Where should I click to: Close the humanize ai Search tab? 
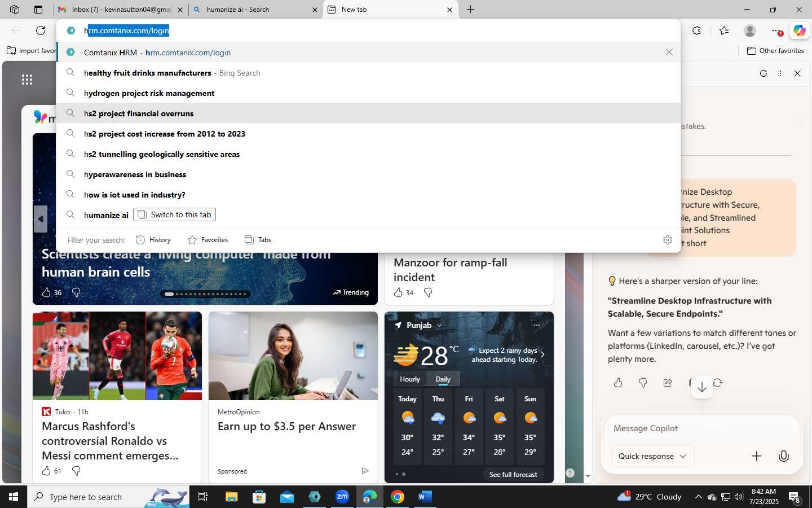click(315, 10)
